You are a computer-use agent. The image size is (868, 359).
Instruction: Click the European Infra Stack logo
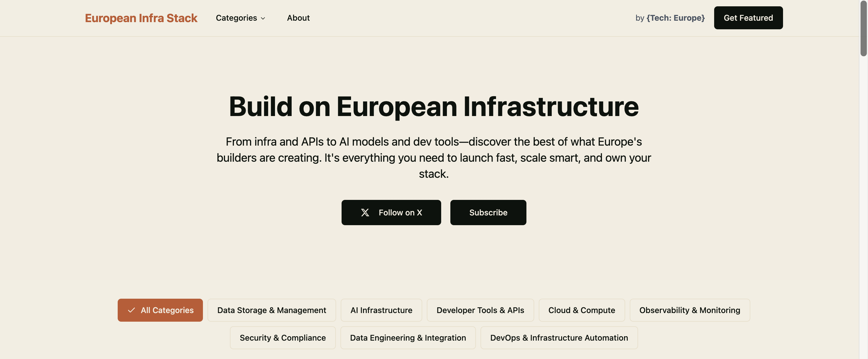pos(141,18)
